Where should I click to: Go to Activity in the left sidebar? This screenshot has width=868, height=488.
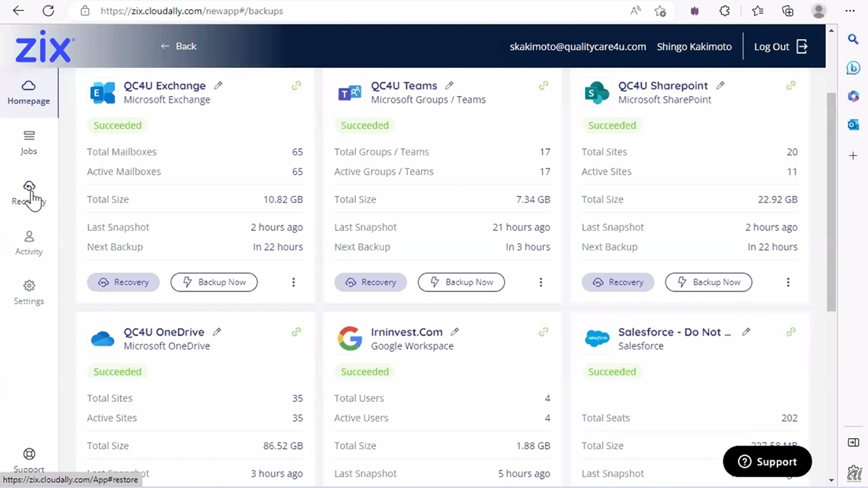click(29, 243)
